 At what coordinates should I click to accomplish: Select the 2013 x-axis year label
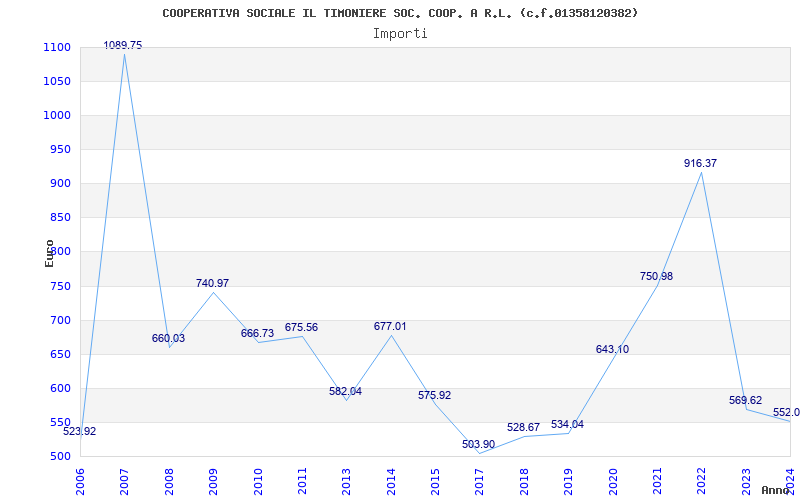coord(346,482)
